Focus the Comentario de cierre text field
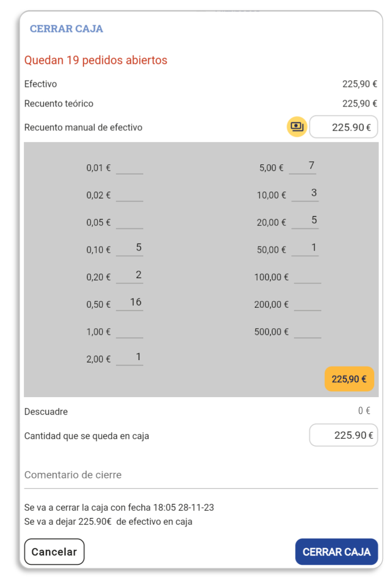Screen dimensions: 392x587 click(201, 475)
